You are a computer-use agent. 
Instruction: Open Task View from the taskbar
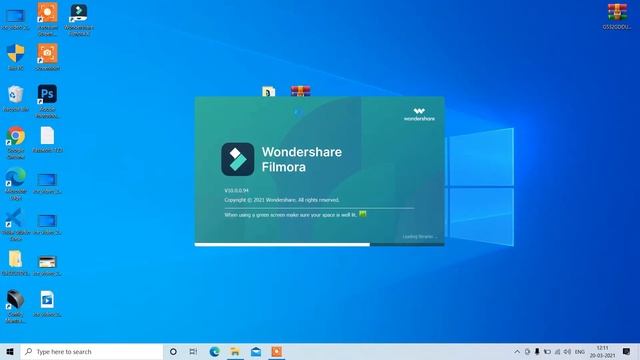tap(193, 351)
